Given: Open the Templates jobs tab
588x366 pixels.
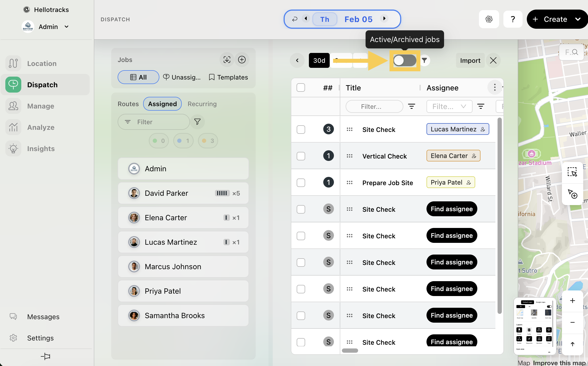Looking at the screenshot, I should pyautogui.click(x=228, y=77).
